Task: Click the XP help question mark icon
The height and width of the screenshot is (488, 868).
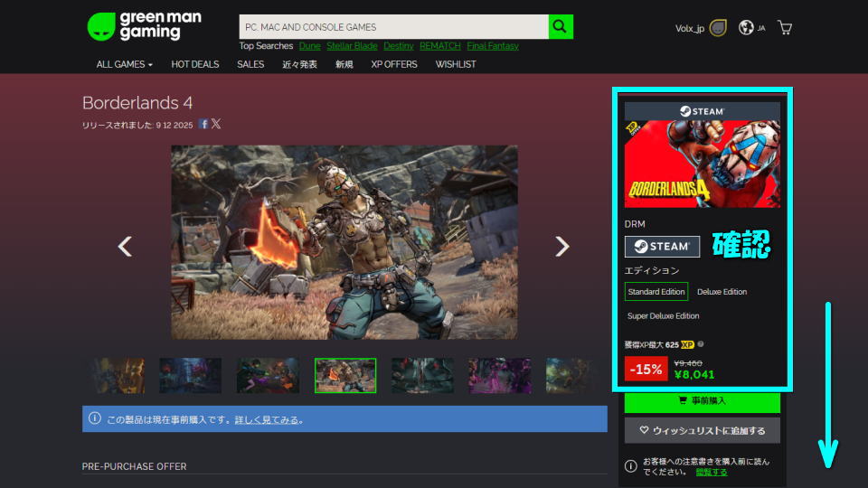Action: click(701, 344)
